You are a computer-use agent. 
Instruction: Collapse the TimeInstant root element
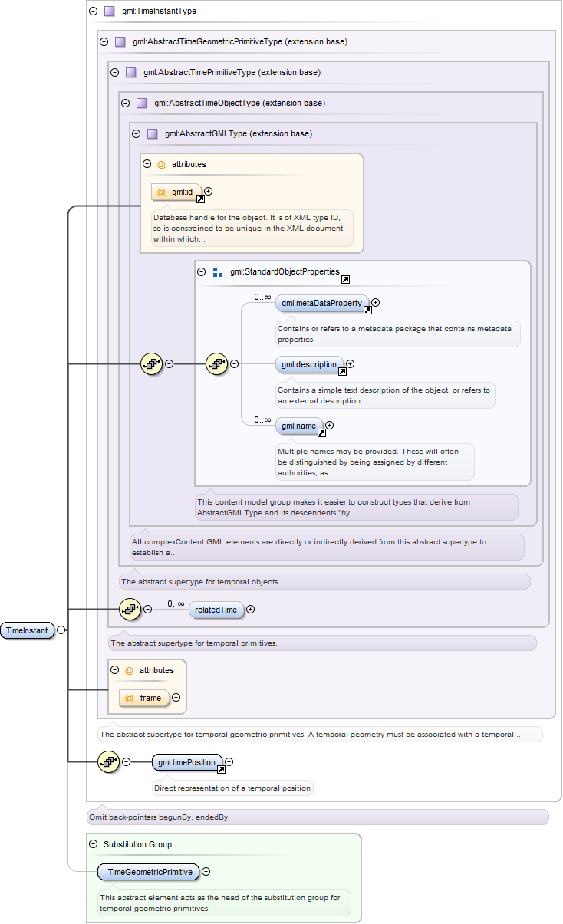pos(61,630)
